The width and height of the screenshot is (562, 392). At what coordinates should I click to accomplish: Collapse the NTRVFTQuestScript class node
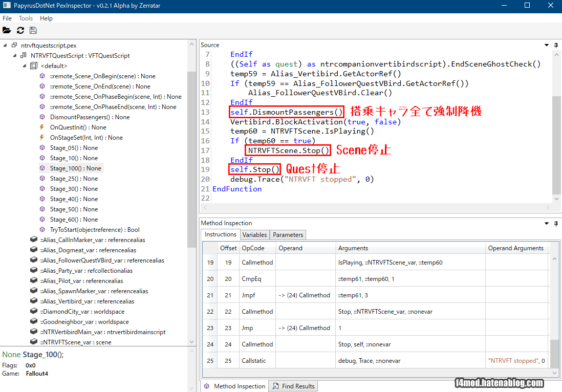(15, 56)
